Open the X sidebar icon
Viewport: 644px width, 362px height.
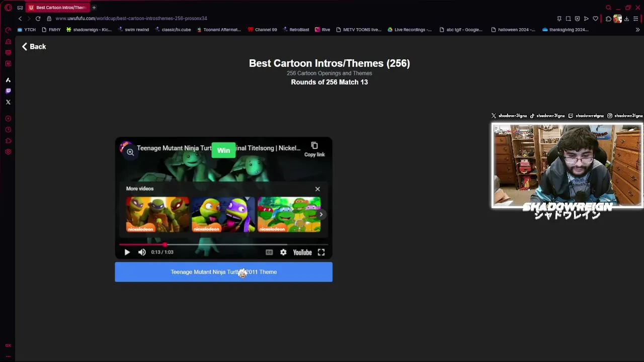pos(8,102)
